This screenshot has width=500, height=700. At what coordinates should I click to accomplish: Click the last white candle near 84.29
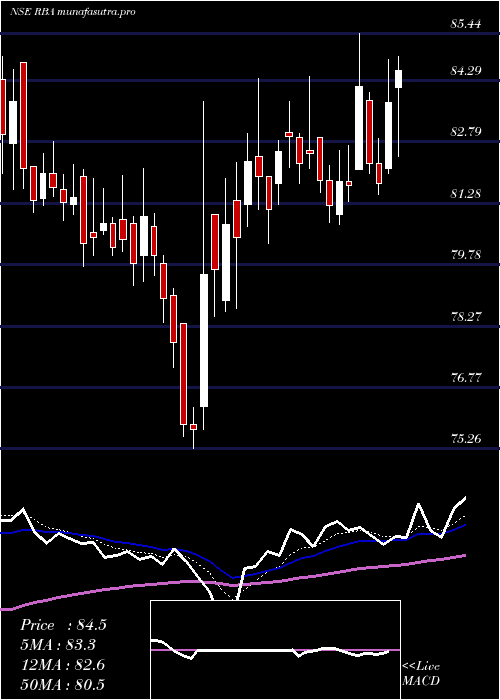pyautogui.click(x=399, y=79)
